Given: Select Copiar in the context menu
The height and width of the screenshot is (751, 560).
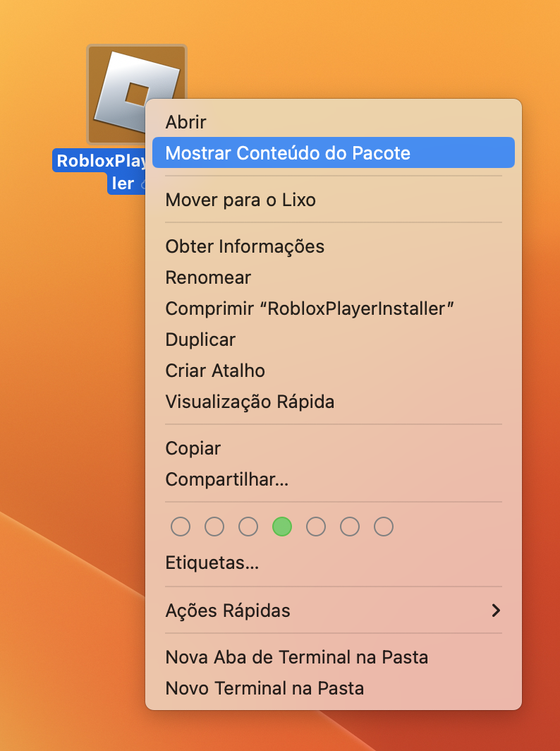Looking at the screenshot, I should (333, 448).
